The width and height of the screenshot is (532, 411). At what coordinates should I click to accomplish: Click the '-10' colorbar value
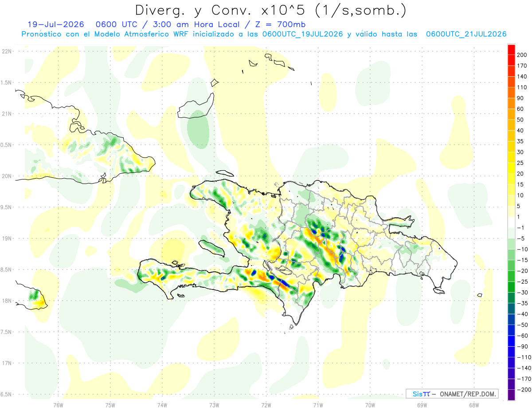[522, 249]
